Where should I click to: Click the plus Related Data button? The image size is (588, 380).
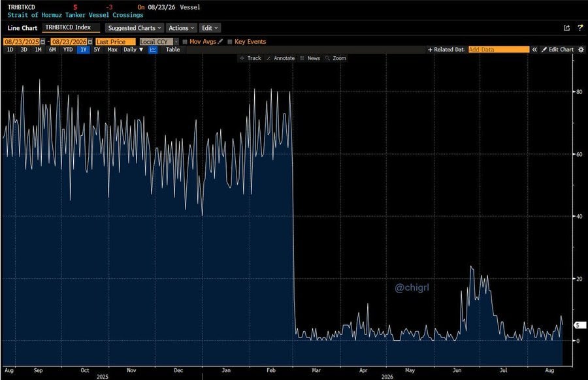click(446, 50)
